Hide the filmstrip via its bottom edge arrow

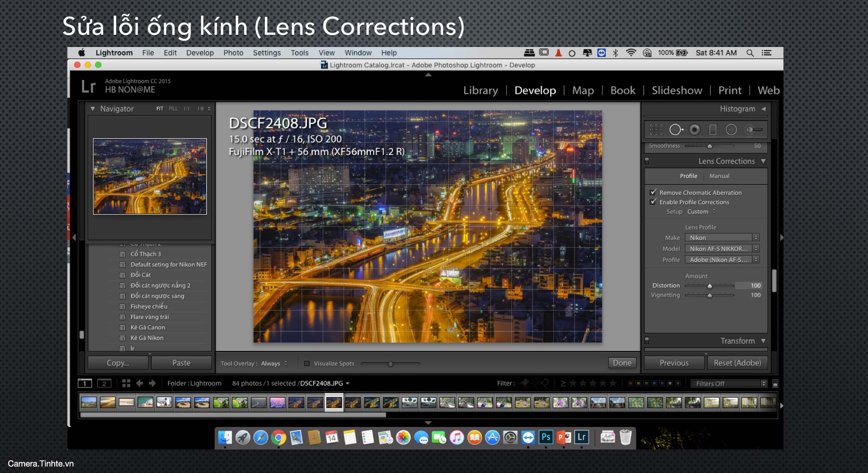(428, 423)
